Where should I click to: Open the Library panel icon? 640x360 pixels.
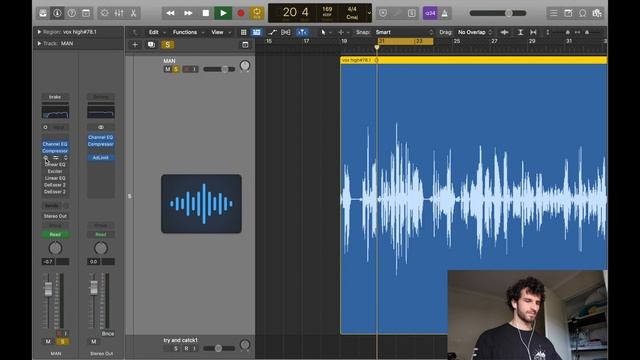tap(43, 13)
